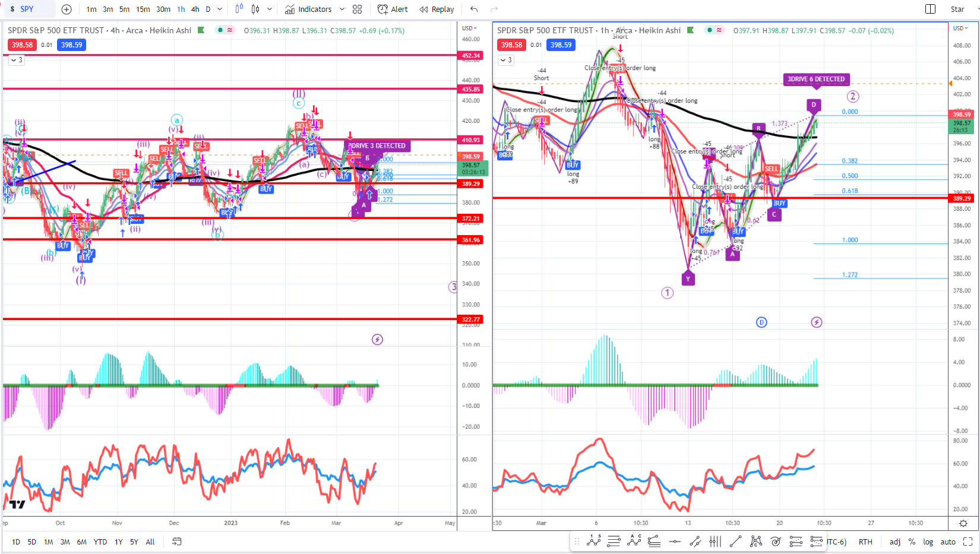Image resolution: width=980 pixels, height=554 pixels.
Task: Select the 1m timeframe
Action: (91, 9)
